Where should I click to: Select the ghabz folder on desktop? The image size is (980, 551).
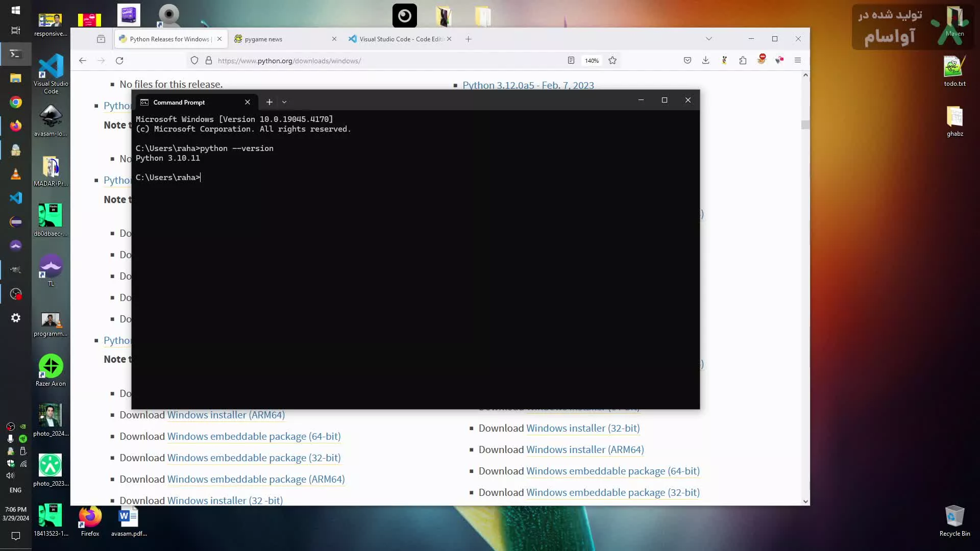click(954, 121)
